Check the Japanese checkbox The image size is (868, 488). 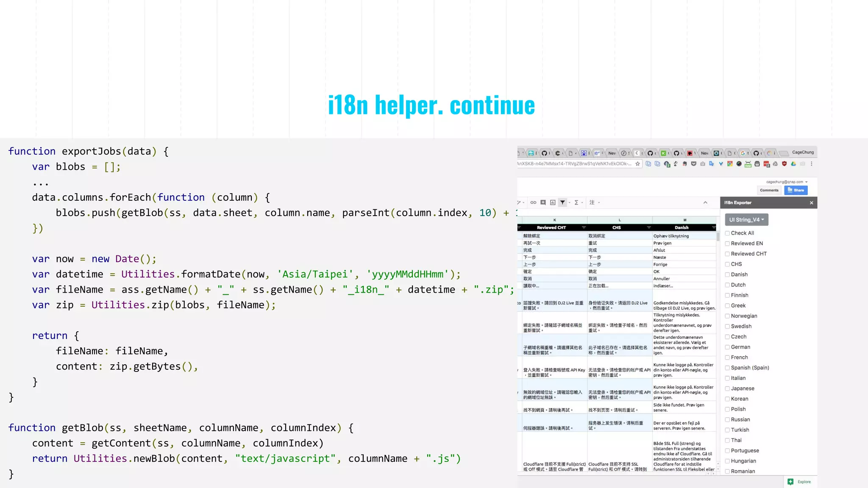click(x=727, y=389)
